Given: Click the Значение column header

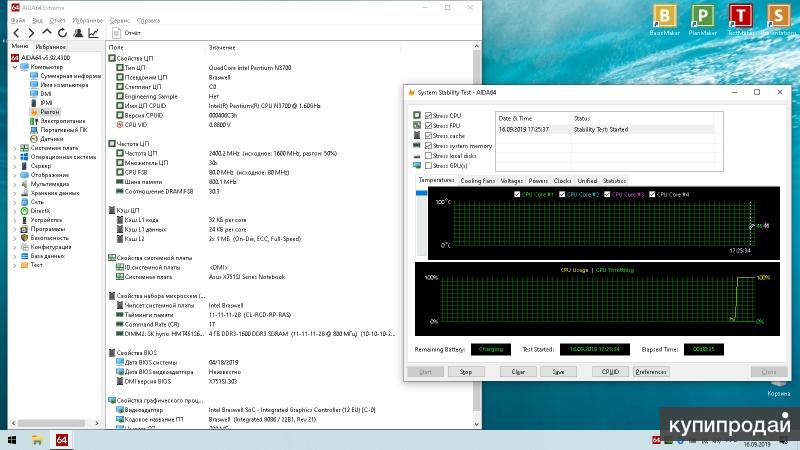Looking at the screenshot, I should point(222,47).
